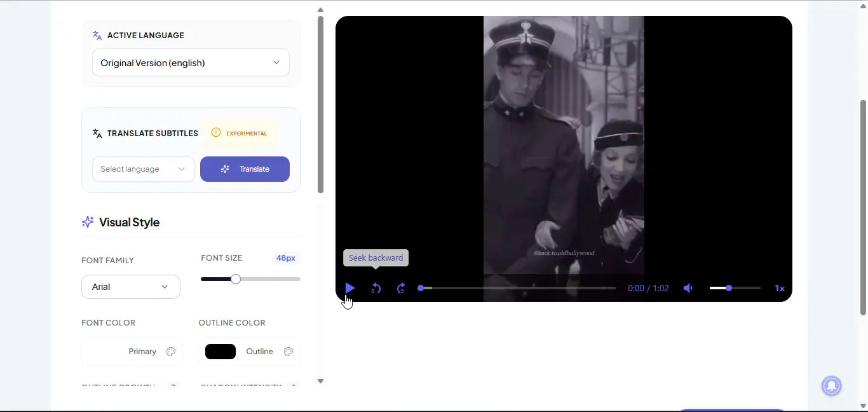Click the Experimental warning badge
The height and width of the screenshot is (412, 868).
point(240,134)
